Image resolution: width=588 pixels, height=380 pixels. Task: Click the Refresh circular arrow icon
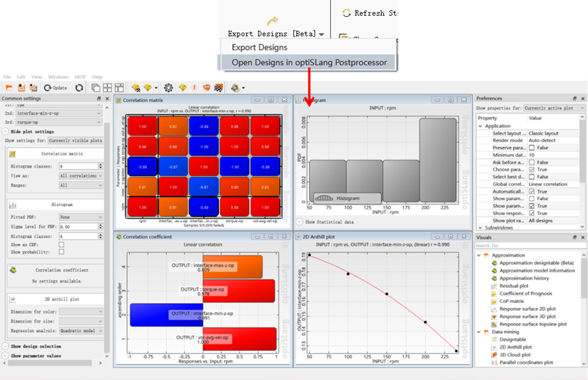pyautogui.click(x=346, y=13)
